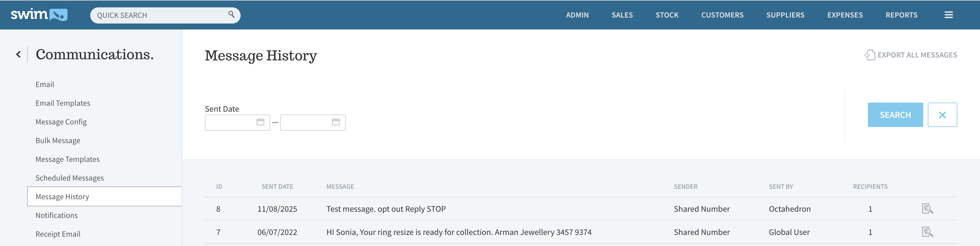This screenshot has width=980, height=246.
Task: Click the quick search magnifier icon
Action: pyautogui.click(x=231, y=14)
